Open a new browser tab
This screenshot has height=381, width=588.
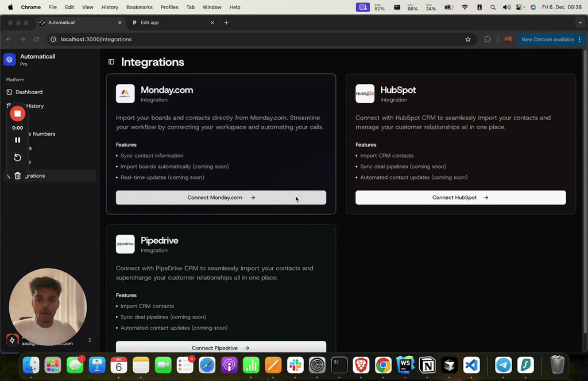[x=226, y=22]
